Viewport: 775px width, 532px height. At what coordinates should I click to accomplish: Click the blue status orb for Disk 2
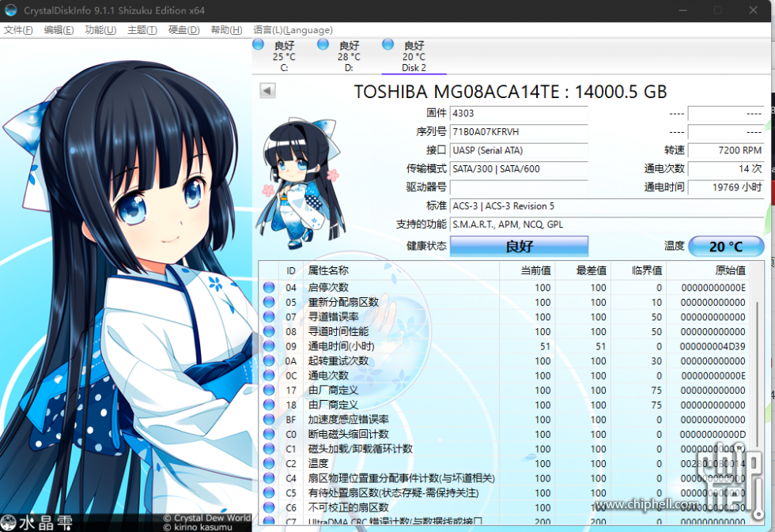388,44
